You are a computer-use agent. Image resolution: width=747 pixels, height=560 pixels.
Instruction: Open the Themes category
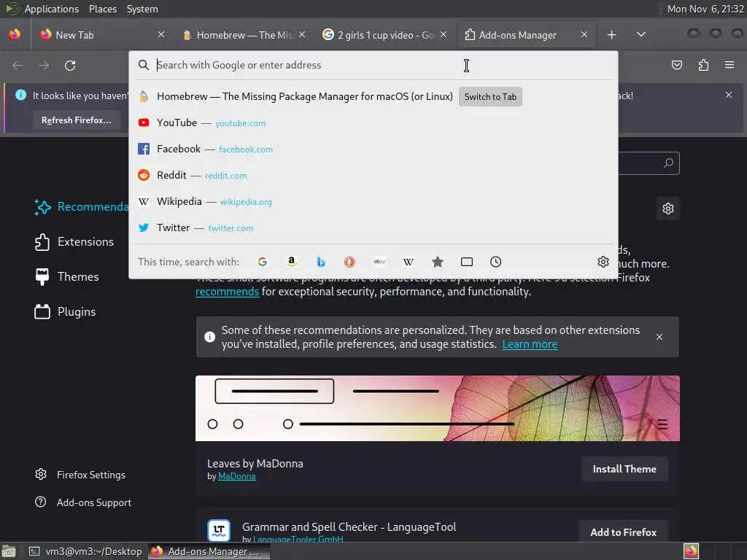coord(66,276)
